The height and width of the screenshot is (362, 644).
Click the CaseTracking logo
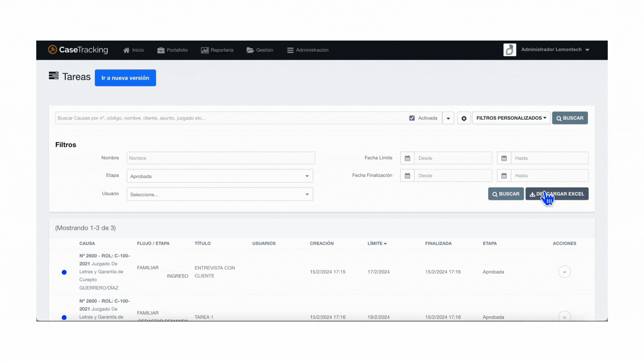78,50
